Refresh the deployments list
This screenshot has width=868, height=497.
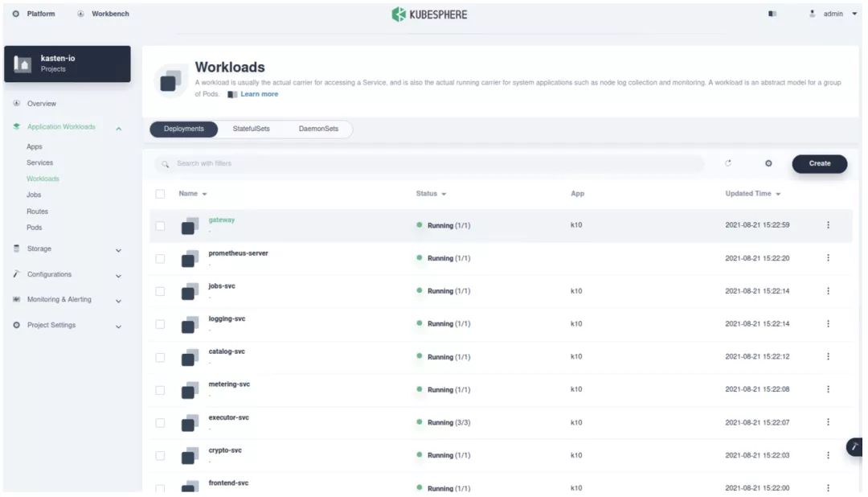tap(729, 163)
